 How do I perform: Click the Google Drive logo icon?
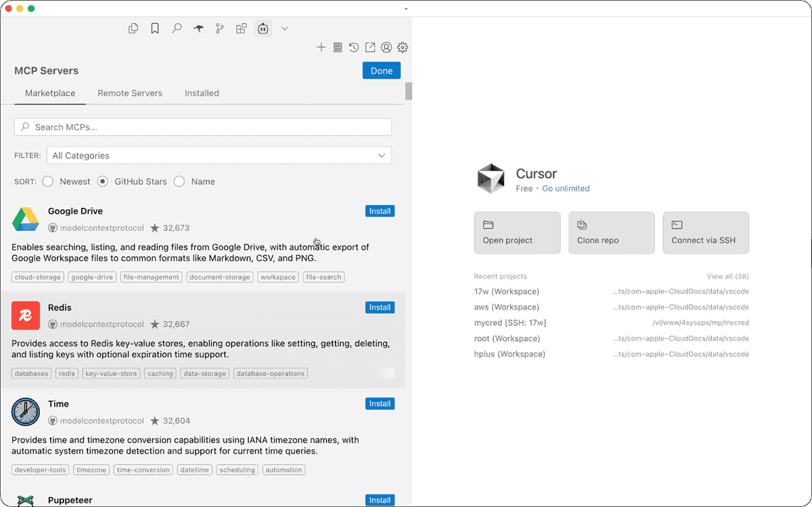point(26,219)
